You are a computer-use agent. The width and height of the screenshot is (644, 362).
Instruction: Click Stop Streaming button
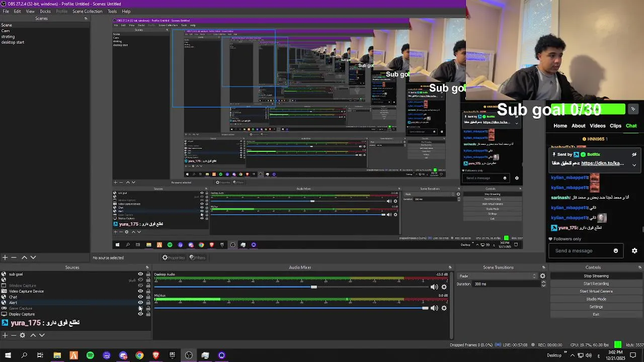click(596, 276)
